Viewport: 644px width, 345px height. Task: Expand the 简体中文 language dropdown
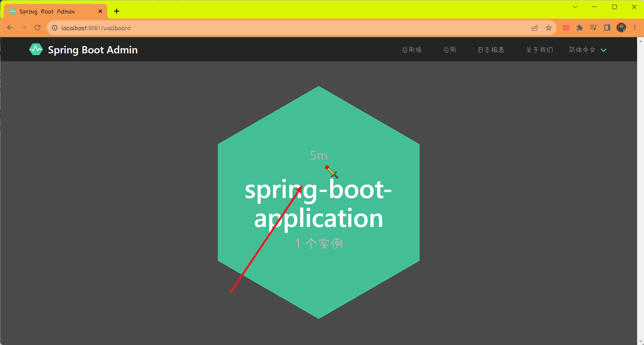(587, 50)
